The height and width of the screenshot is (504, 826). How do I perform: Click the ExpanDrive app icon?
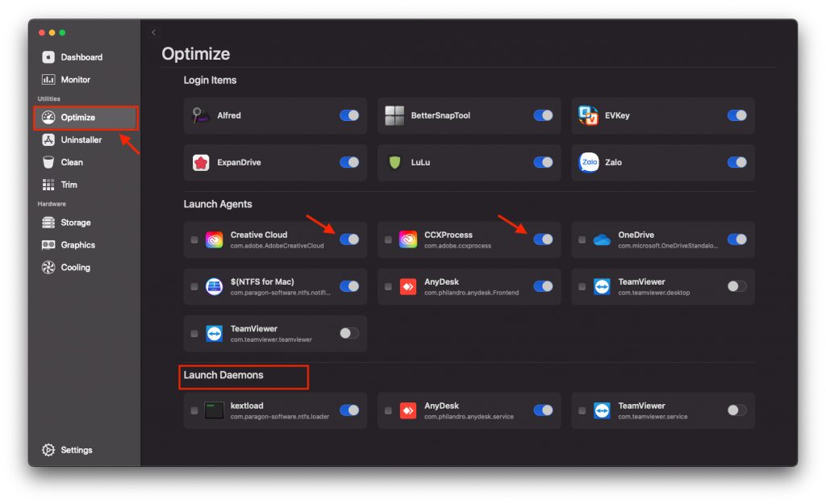pyautogui.click(x=202, y=162)
